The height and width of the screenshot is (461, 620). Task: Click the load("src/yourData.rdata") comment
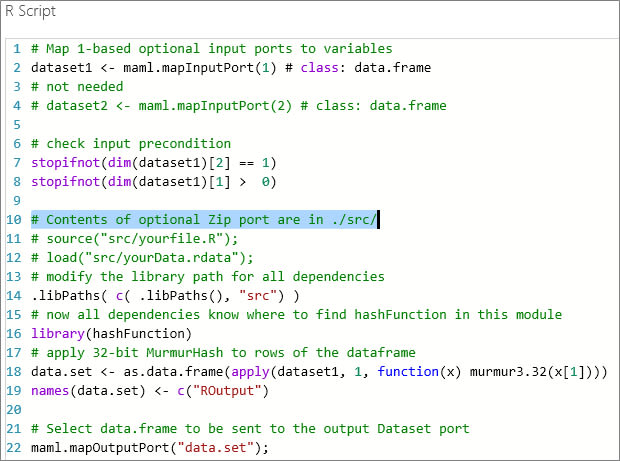click(142, 257)
